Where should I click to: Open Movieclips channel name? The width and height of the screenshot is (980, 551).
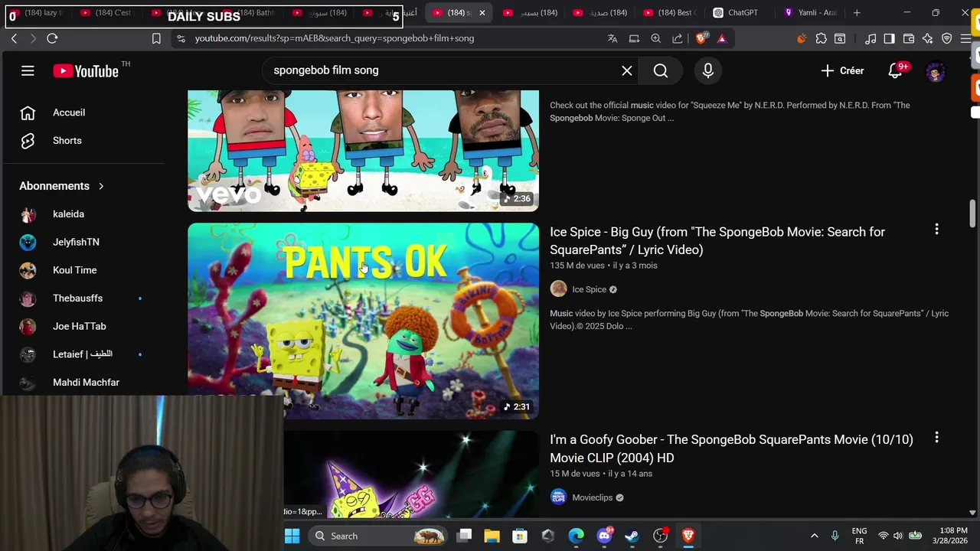coord(592,497)
